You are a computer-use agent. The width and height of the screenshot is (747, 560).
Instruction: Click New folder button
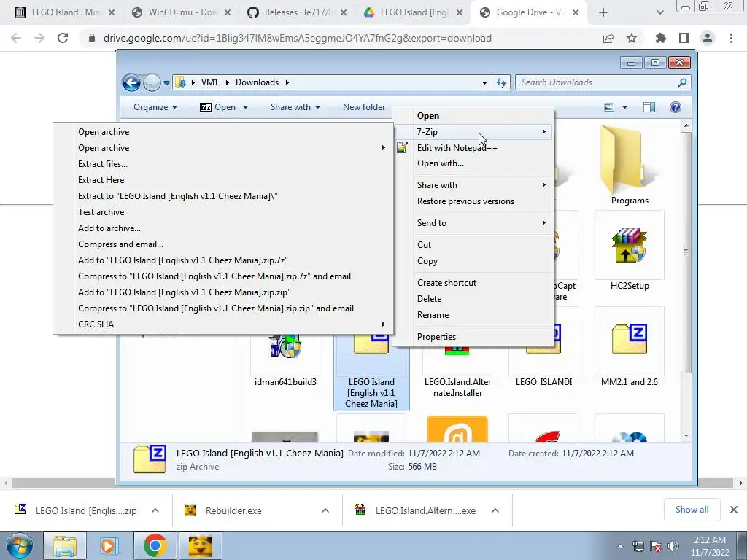click(x=364, y=107)
